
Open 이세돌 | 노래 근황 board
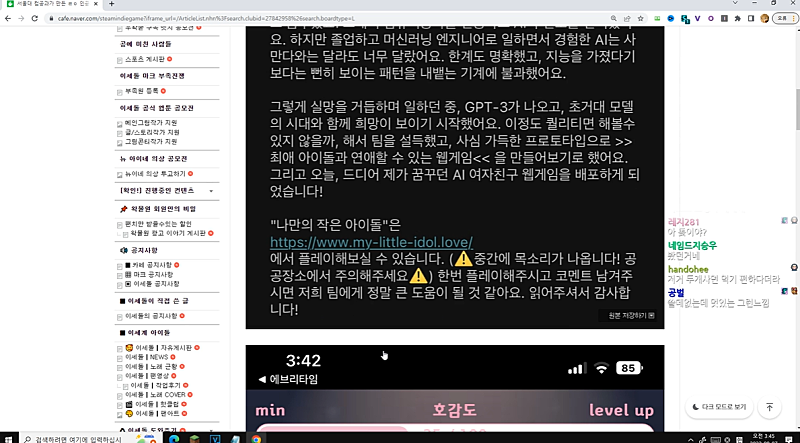pos(151,366)
